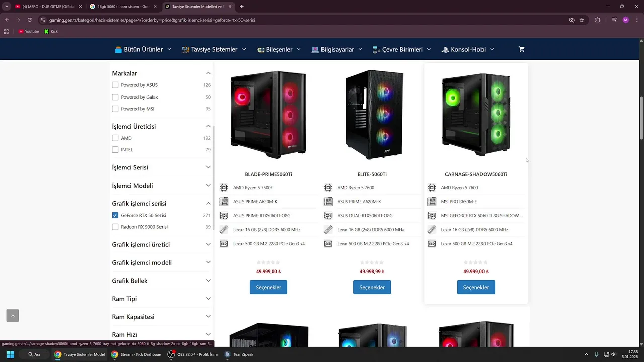The image size is (644, 362).
Task: Open the Windows Start menu
Action: pyautogui.click(x=10, y=354)
